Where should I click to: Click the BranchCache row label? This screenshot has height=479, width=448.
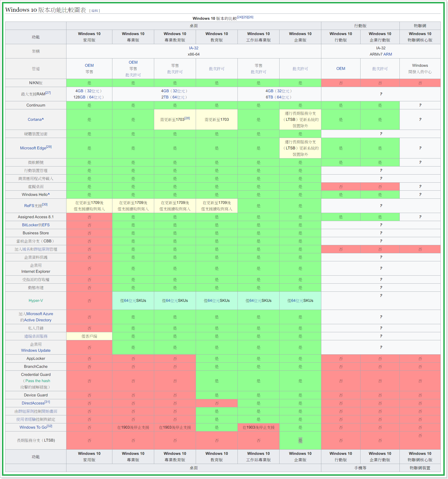36,367
